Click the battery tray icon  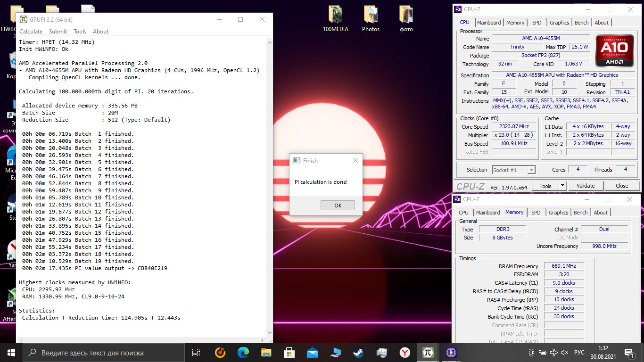click(x=543, y=353)
